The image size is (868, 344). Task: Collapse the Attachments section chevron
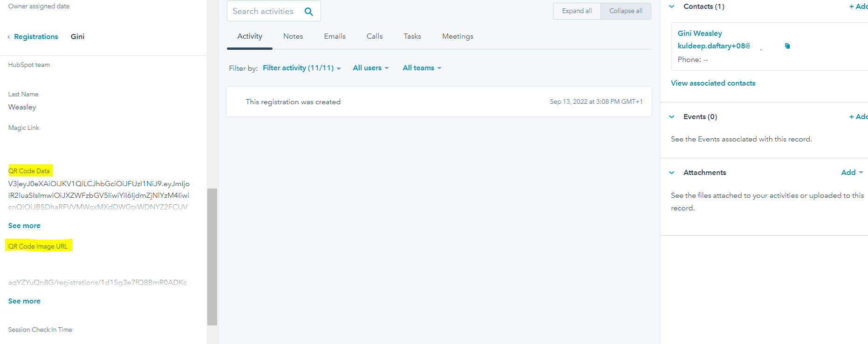(672, 173)
